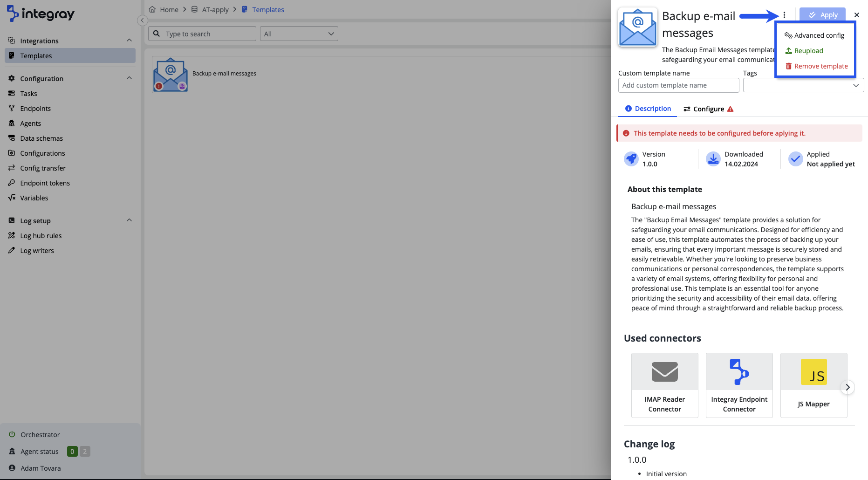Click the Home breadcrumb icon
Viewport: 868px width, 480px height.
[x=152, y=9]
